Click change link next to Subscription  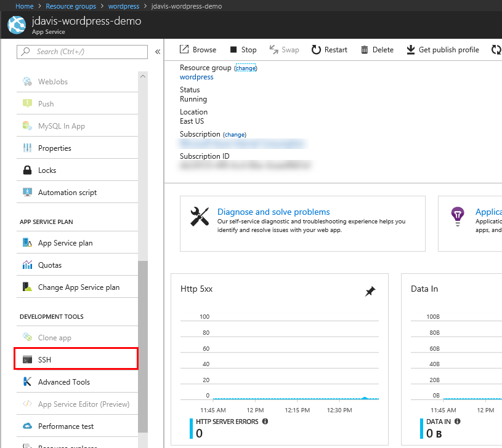coord(235,135)
